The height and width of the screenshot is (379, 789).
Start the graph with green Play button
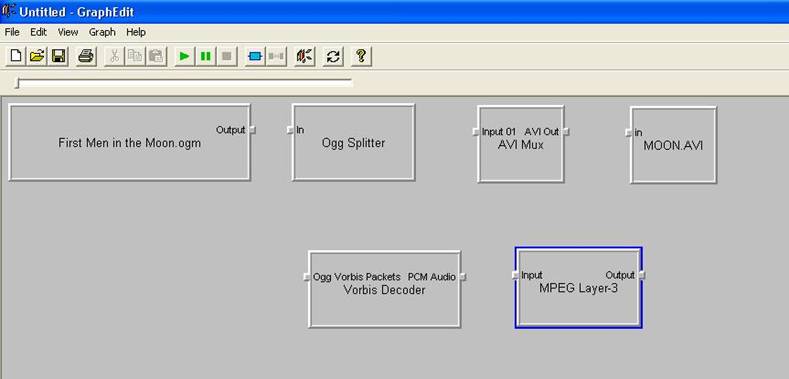tap(185, 56)
